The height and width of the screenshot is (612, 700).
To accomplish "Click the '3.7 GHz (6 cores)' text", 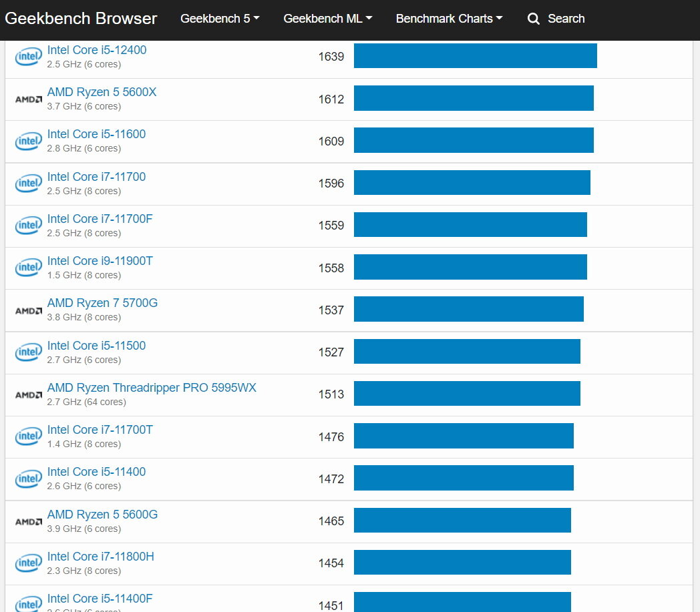I will (84, 106).
